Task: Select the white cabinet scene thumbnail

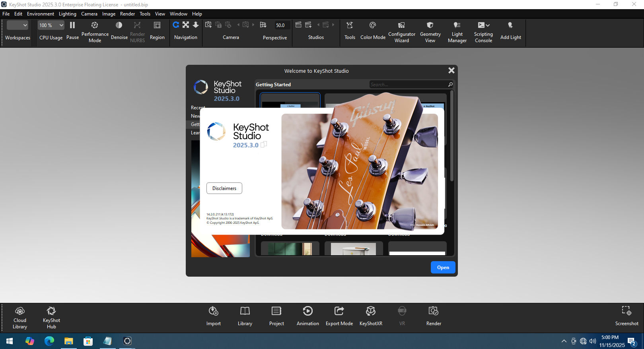Action: 354,249
